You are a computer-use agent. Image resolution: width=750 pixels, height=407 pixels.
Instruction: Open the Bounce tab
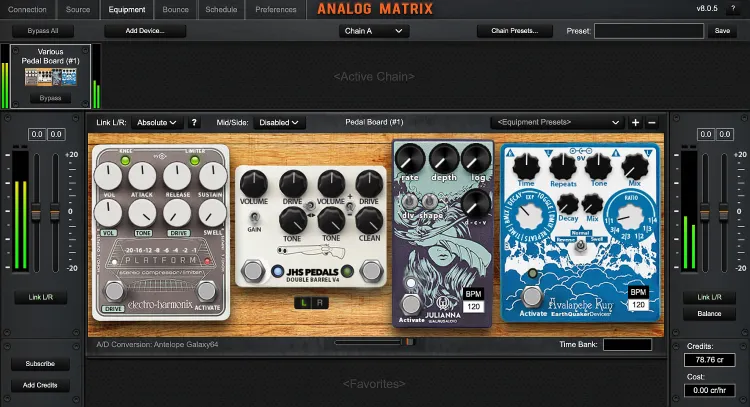(x=176, y=10)
